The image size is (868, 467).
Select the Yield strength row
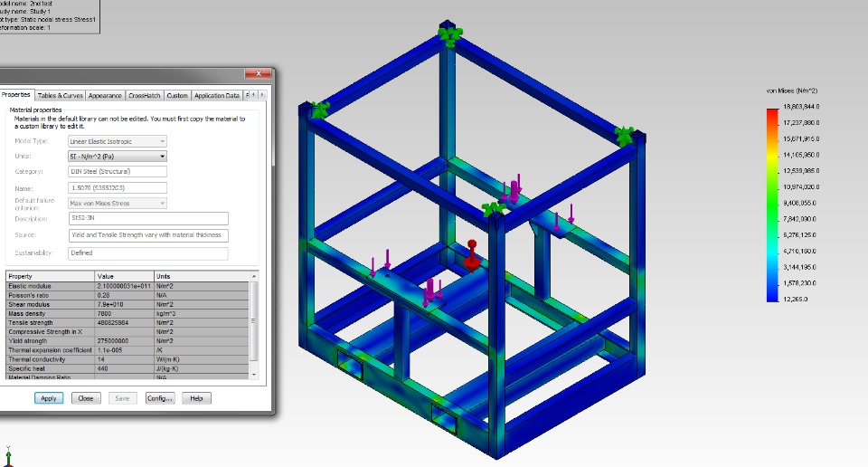point(127,341)
